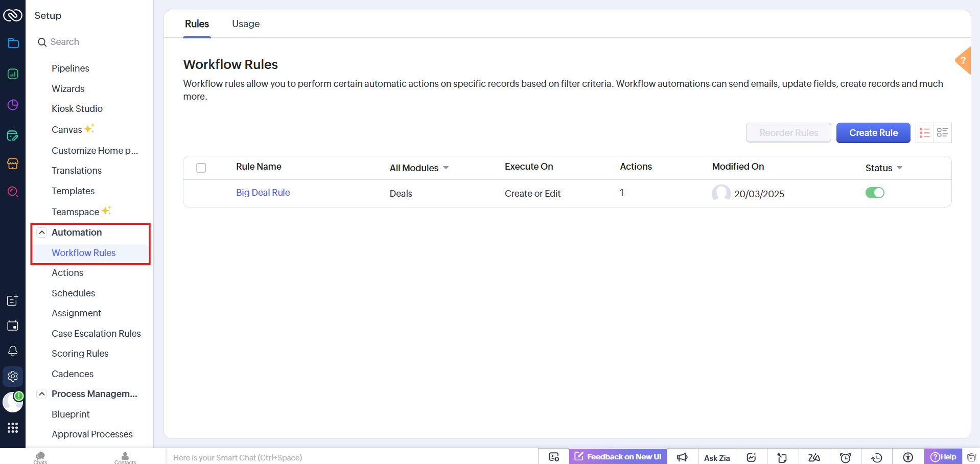Open the recent history clock icon

(x=877, y=457)
